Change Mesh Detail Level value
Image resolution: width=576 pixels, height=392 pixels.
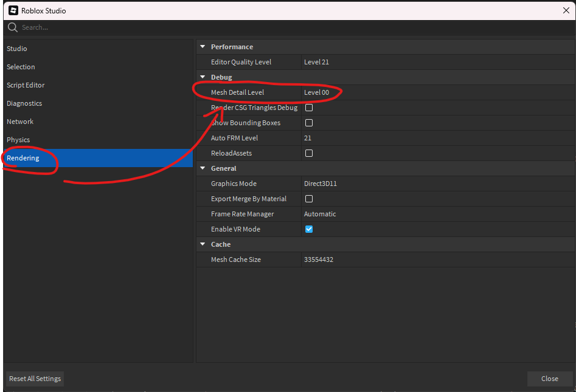438,92
